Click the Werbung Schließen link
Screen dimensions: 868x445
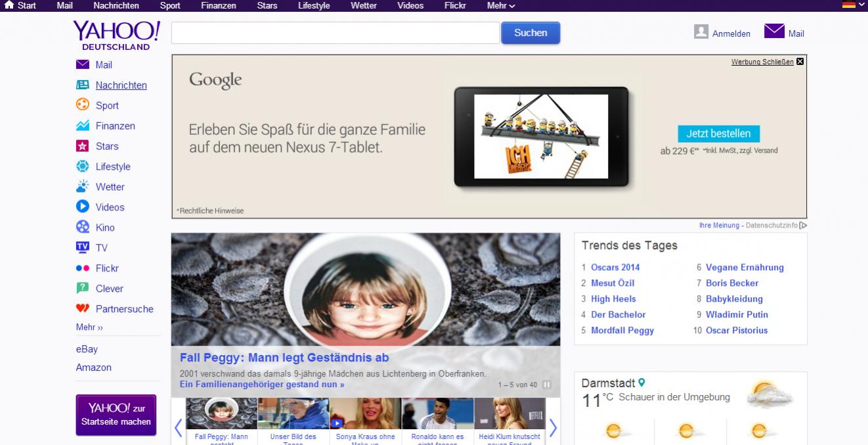point(762,62)
